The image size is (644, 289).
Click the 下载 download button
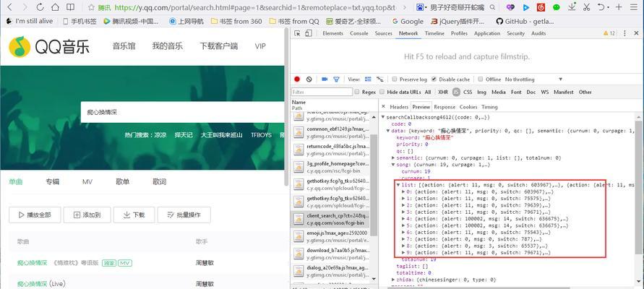tap(134, 215)
